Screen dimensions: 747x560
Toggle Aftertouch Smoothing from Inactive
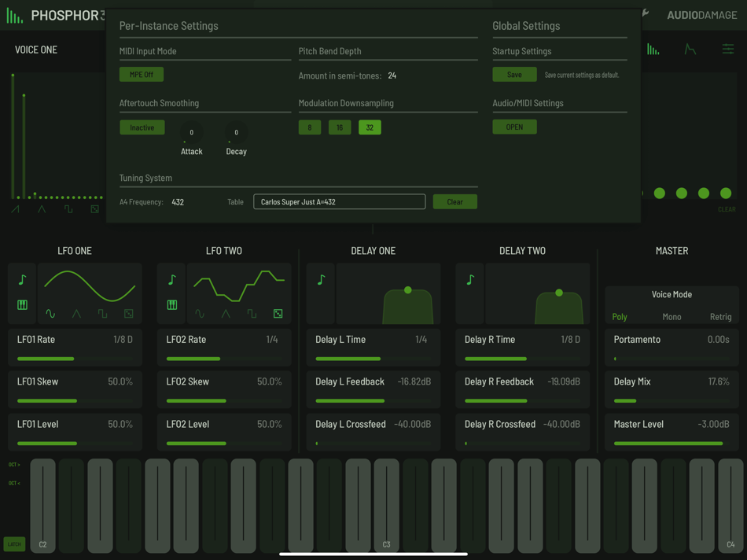(142, 127)
